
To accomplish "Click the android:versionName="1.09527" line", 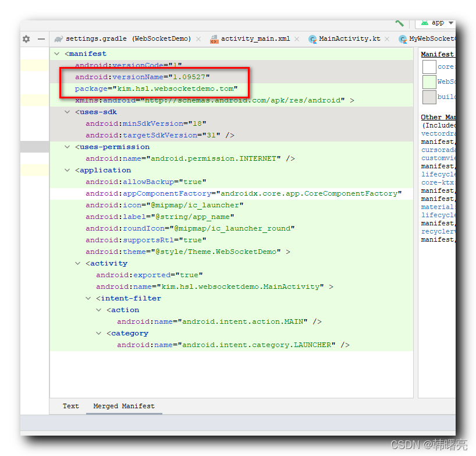I will tap(143, 77).
